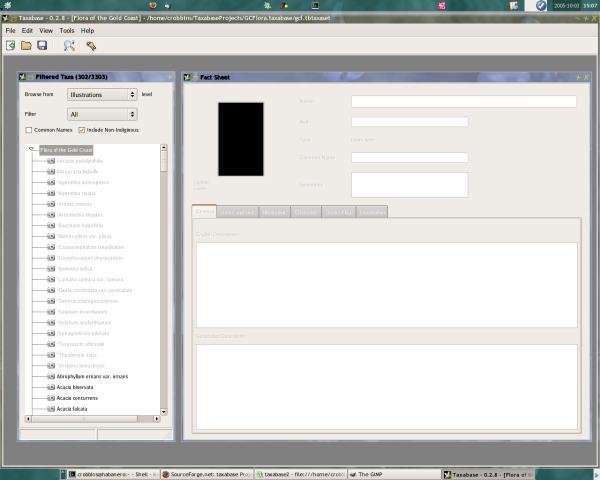Switch to SourceForge.net taskbar window
This screenshot has height=480, width=600.
(x=207, y=474)
